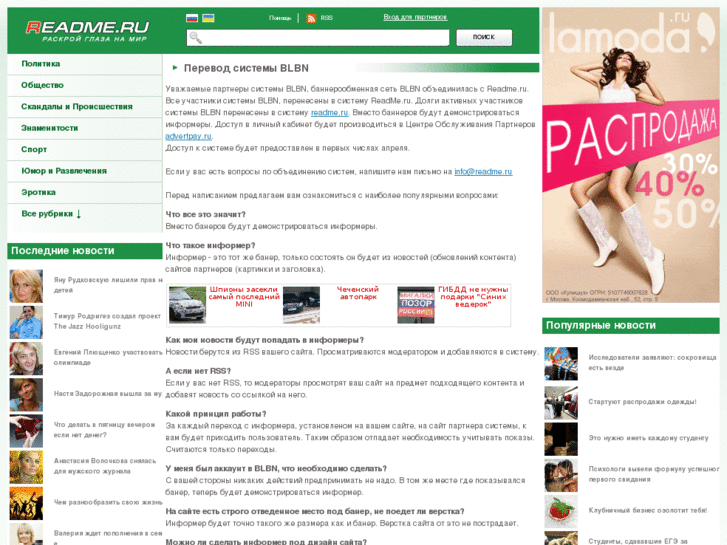Click the orange RSS feed icon

coord(312,18)
